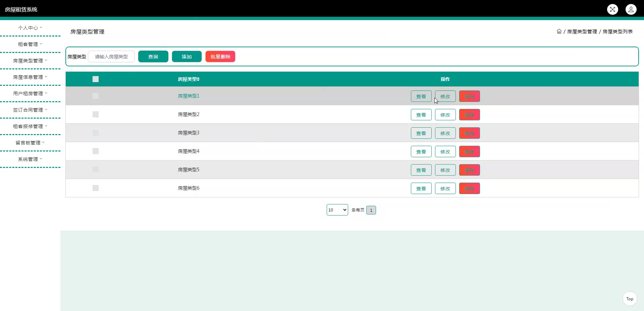
Task: Open 房屋类型管理 breadcrumb link
Action: [x=582, y=32]
